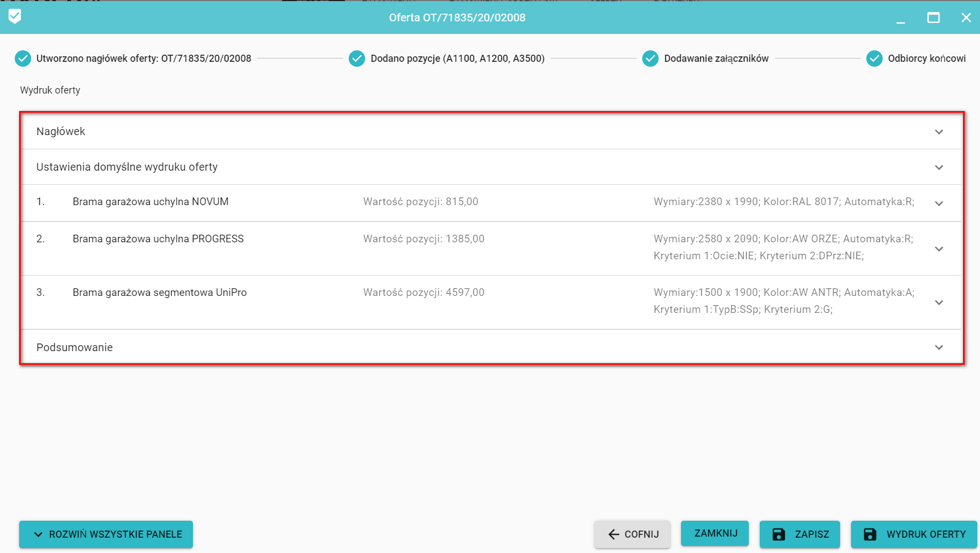Screen dimensions: 980x553
Task: Go to Dodano pozycje step label
Action: (457, 59)
